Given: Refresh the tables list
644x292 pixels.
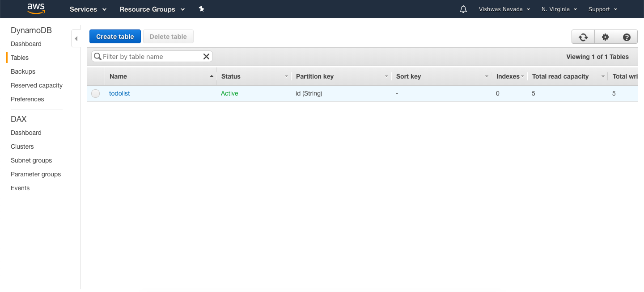Looking at the screenshot, I should (583, 37).
